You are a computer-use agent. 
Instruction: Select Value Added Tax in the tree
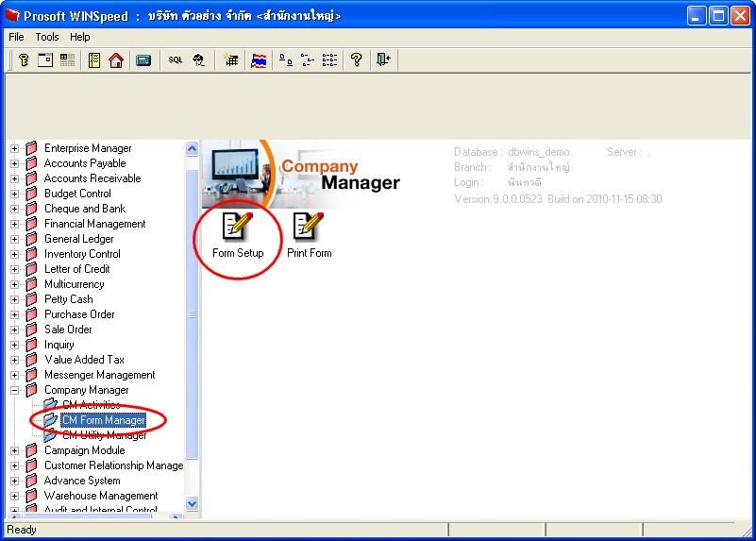[84, 360]
